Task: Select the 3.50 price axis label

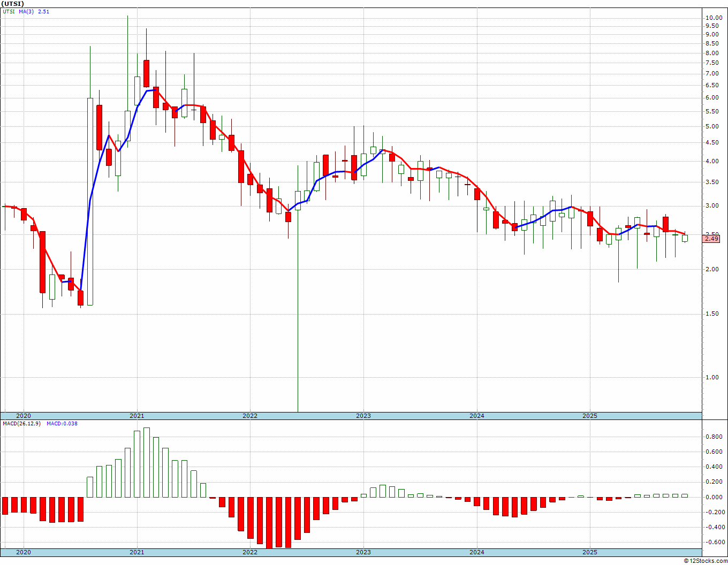Action: pos(711,182)
